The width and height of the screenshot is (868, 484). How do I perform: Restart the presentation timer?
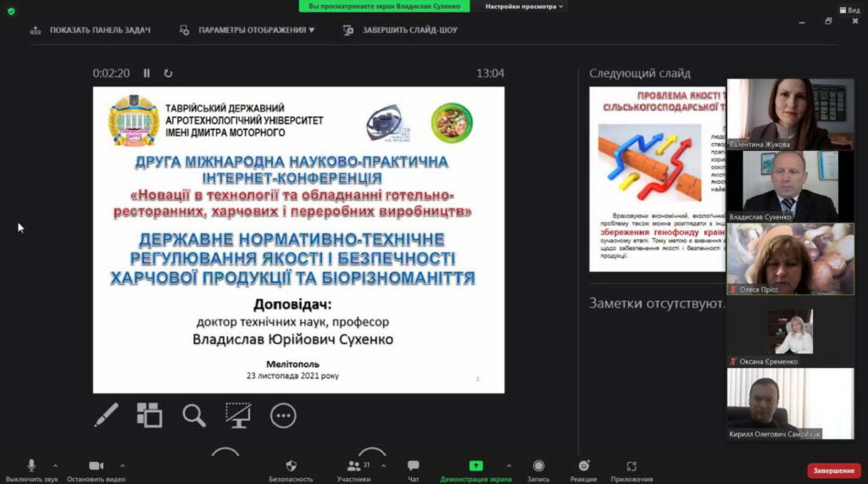coord(169,73)
